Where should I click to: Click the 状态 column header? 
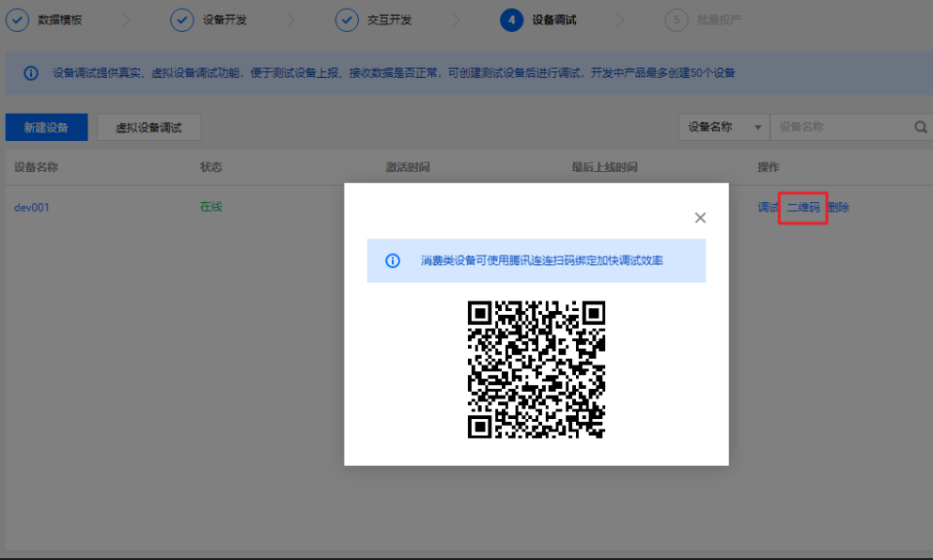(211, 167)
